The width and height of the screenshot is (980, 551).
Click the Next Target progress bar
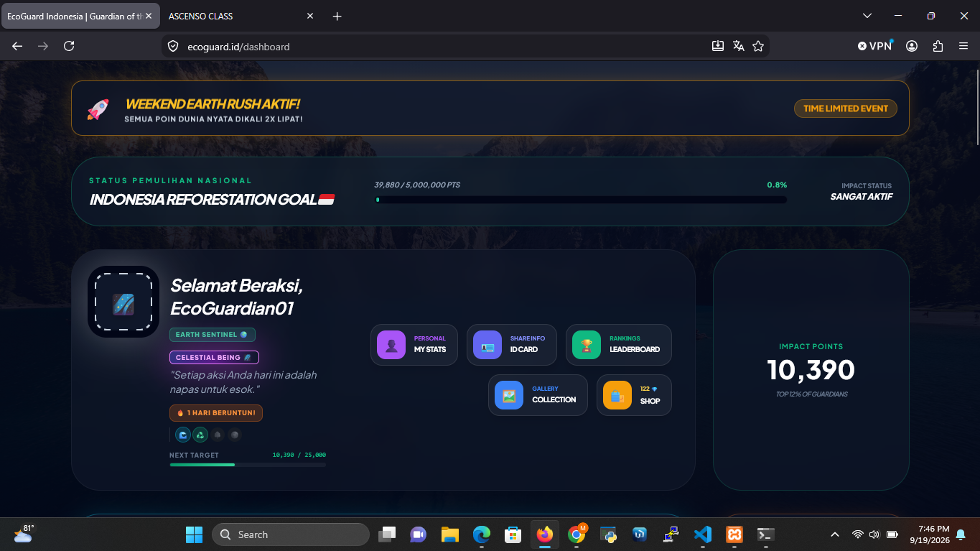pyautogui.click(x=248, y=465)
